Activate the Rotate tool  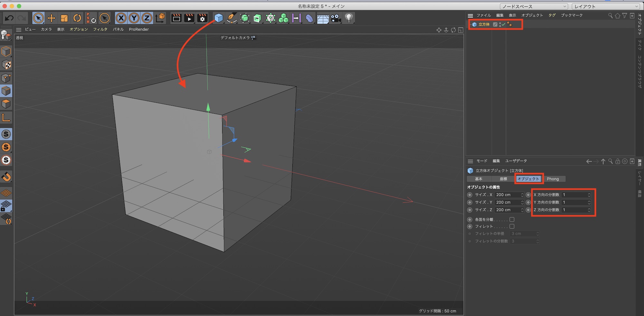(77, 18)
